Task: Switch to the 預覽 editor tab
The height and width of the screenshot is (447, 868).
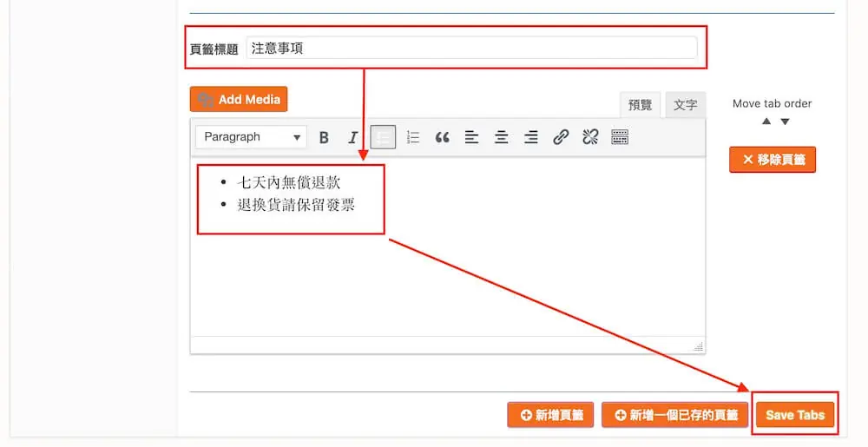Action: (x=640, y=105)
